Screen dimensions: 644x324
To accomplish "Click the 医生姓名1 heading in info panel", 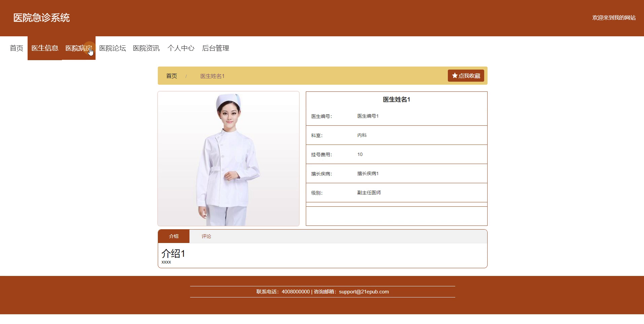I will tap(396, 99).
